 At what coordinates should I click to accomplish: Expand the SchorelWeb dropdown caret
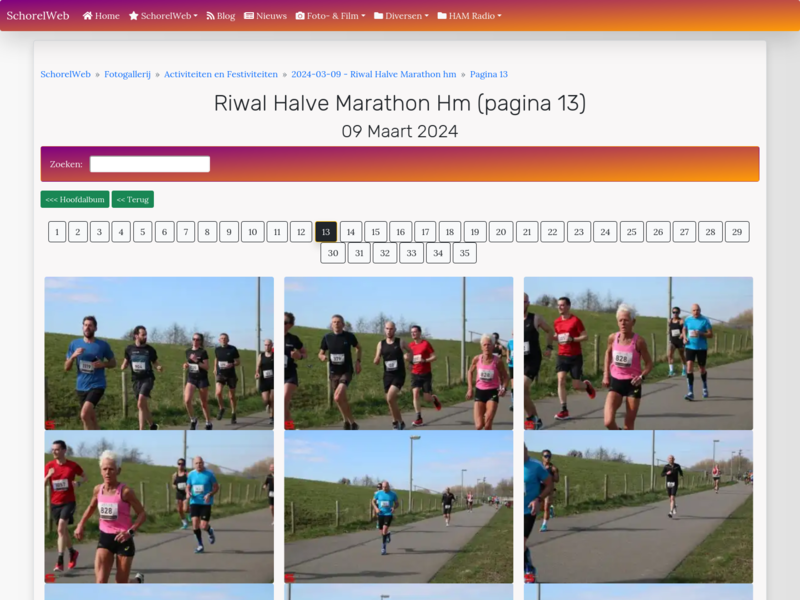(195, 16)
